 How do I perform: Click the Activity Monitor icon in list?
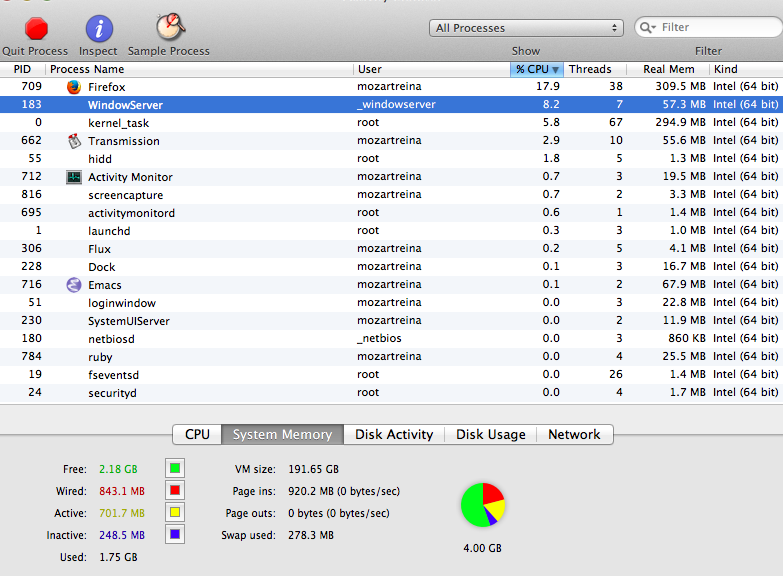coord(74,177)
